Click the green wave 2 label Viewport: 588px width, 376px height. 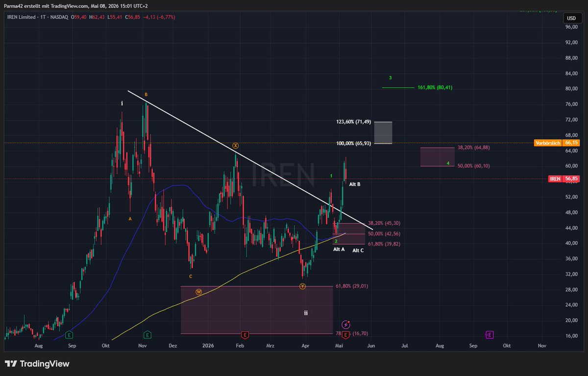[x=336, y=241]
